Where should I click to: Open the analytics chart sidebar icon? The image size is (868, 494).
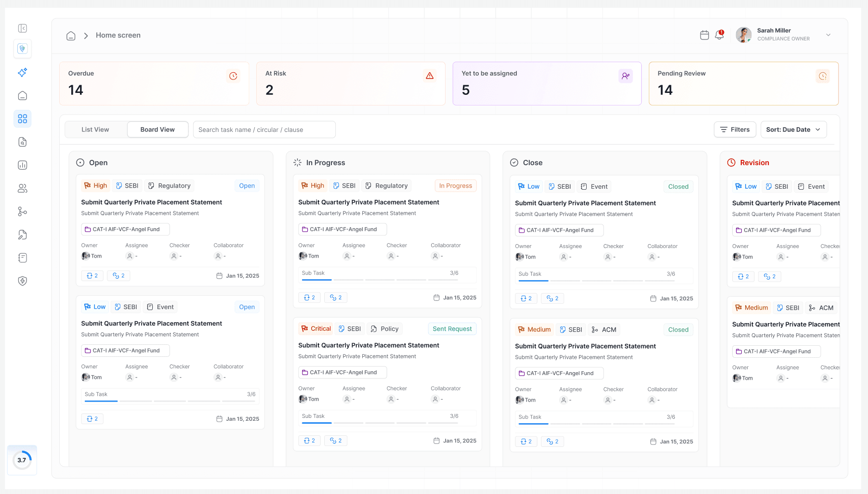pos(23,165)
